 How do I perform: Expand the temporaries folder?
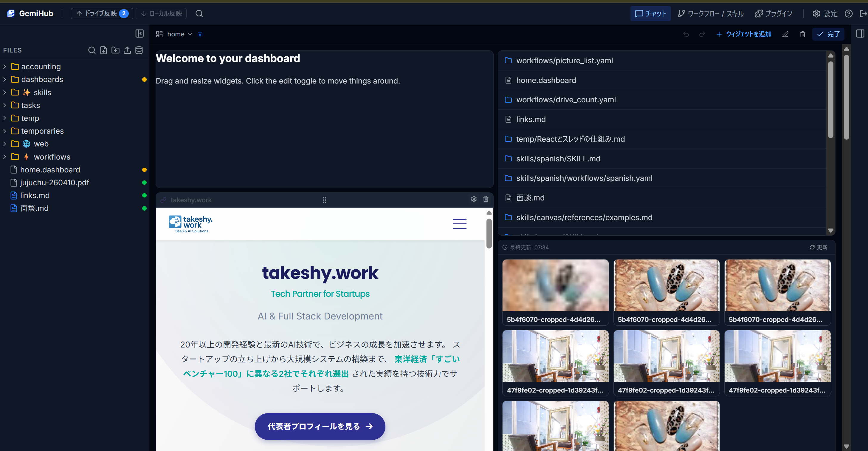pos(5,131)
